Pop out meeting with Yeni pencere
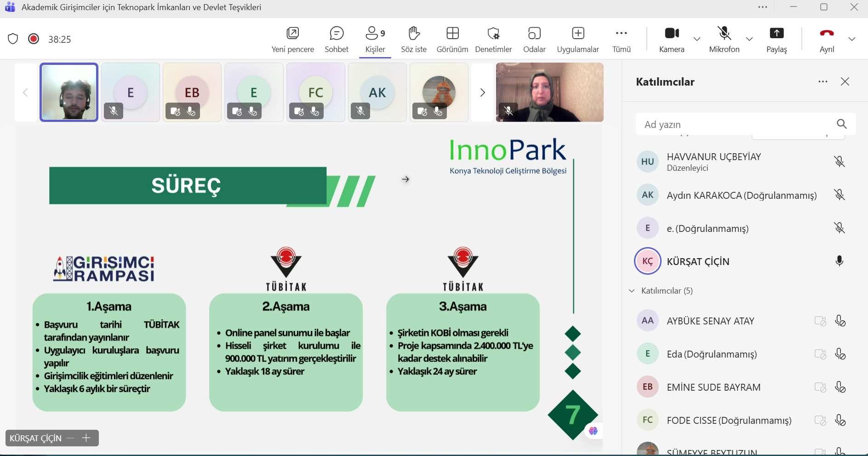 (293, 39)
